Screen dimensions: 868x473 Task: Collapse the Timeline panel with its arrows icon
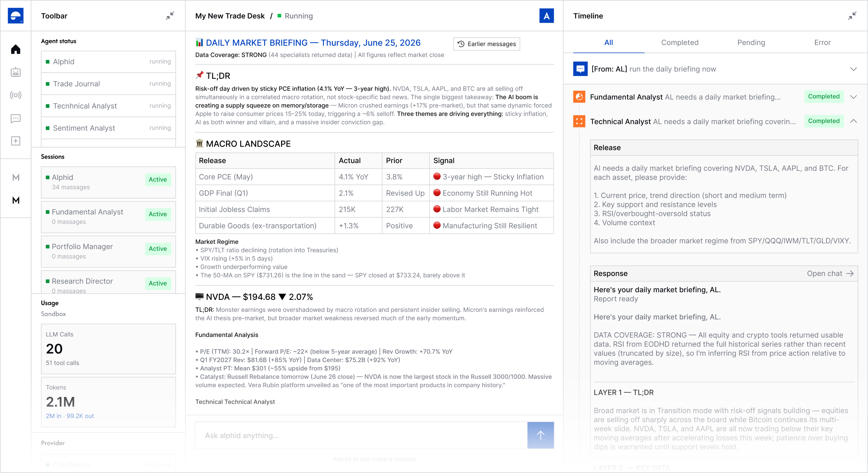[852, 16]
